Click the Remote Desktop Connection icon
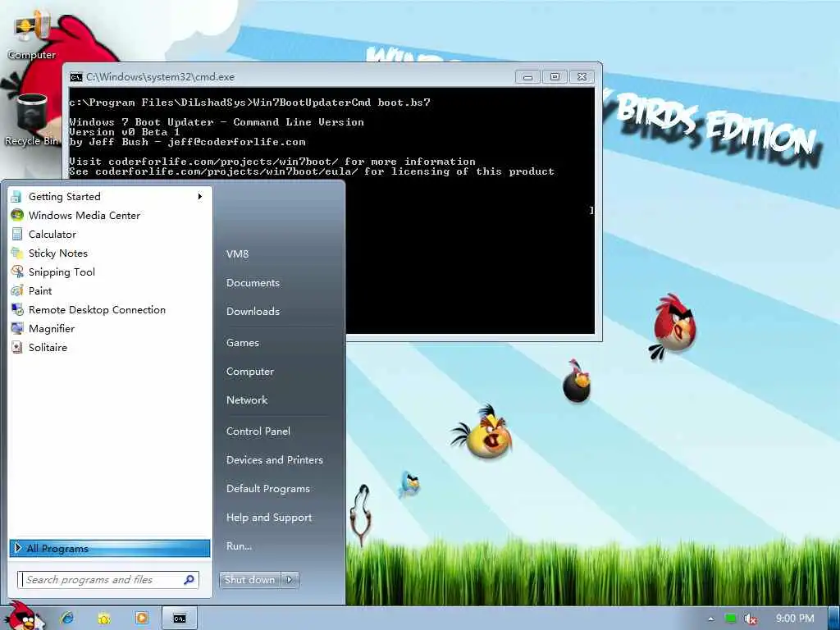 coord(17,309)
